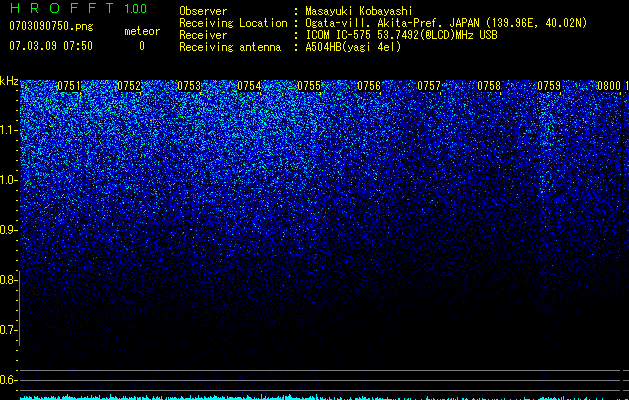
Task: Click the meteor count value 0
Action: pos(142,46)
